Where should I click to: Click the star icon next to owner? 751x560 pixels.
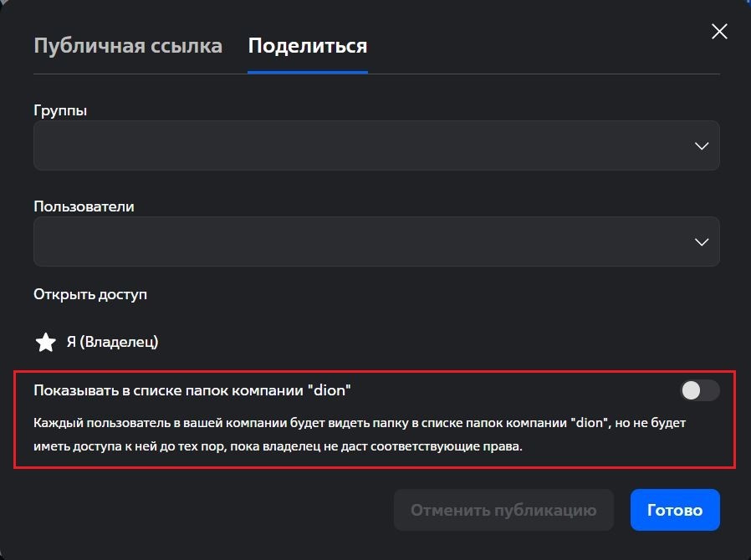(45, 342)
